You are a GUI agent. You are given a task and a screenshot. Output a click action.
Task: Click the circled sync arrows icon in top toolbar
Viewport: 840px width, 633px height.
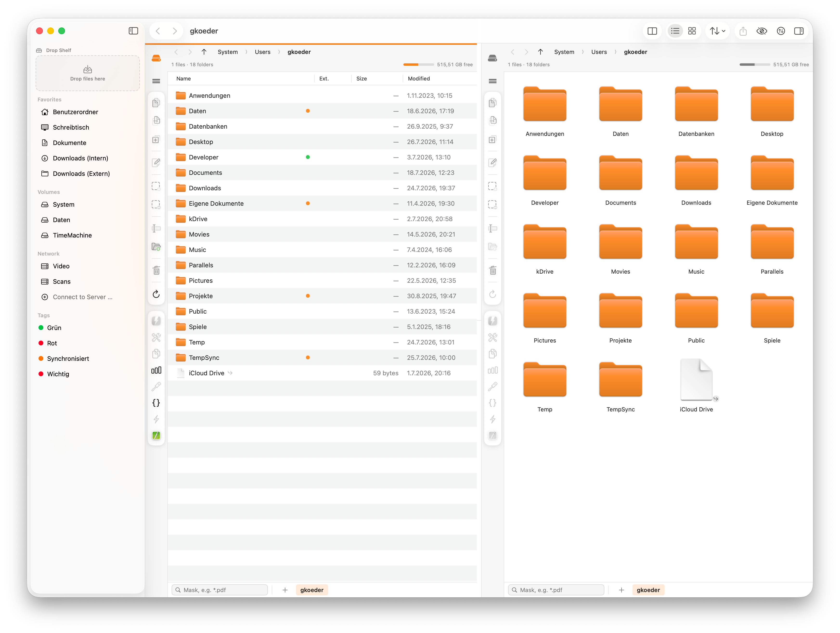tap(781, 31)
